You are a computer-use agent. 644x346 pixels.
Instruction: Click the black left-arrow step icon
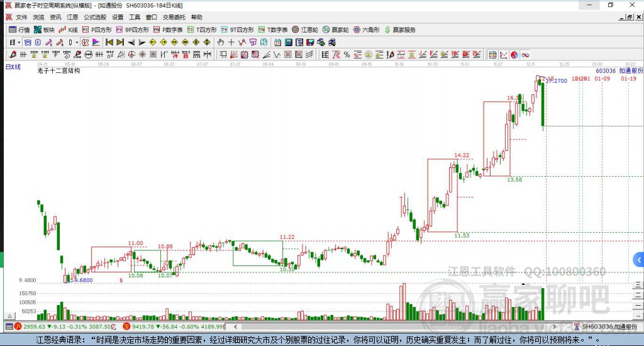[x=131, y=42]
